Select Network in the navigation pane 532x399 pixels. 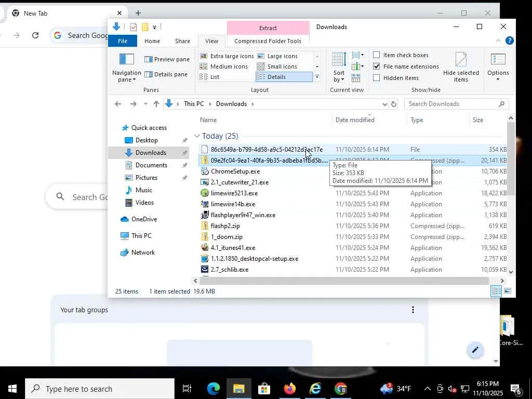point(143,252)
